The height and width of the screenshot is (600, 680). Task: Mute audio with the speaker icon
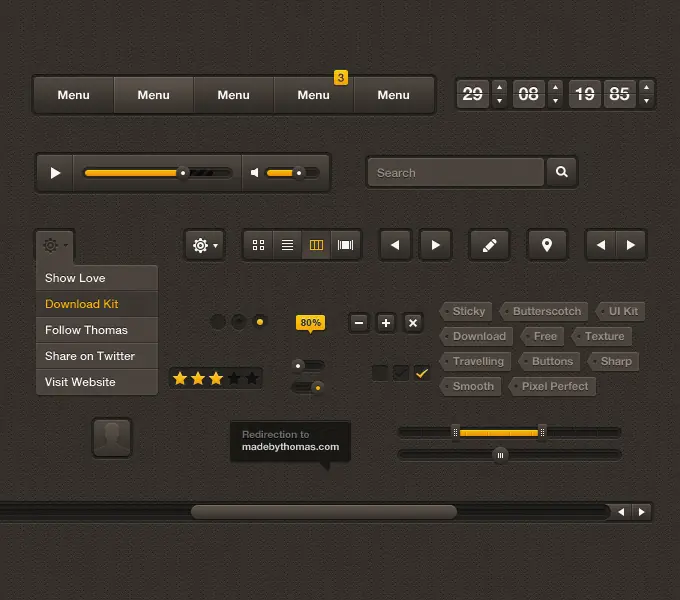[x=255, y=173]
